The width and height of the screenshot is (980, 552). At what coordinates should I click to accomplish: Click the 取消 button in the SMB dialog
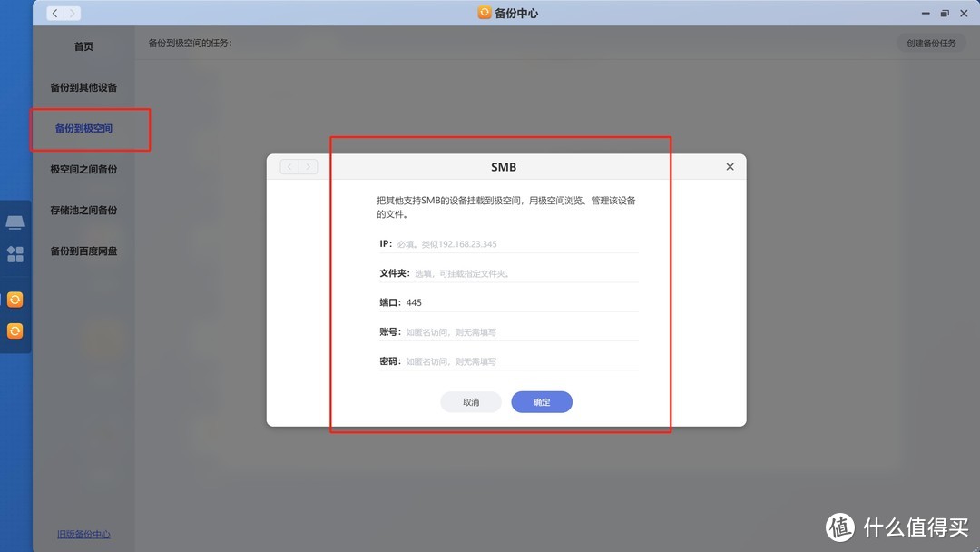(x=471, y=401)
